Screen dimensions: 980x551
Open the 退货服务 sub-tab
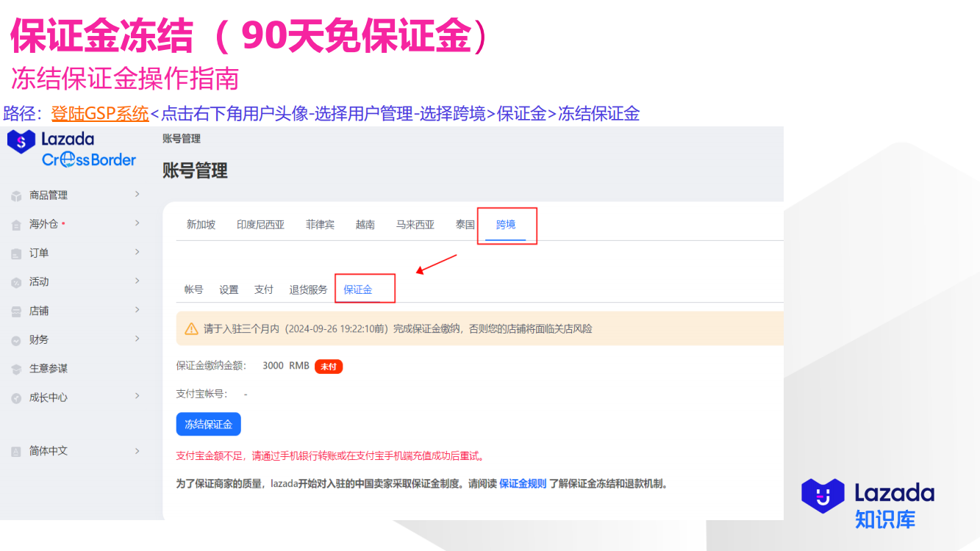[x=309, y=289]
